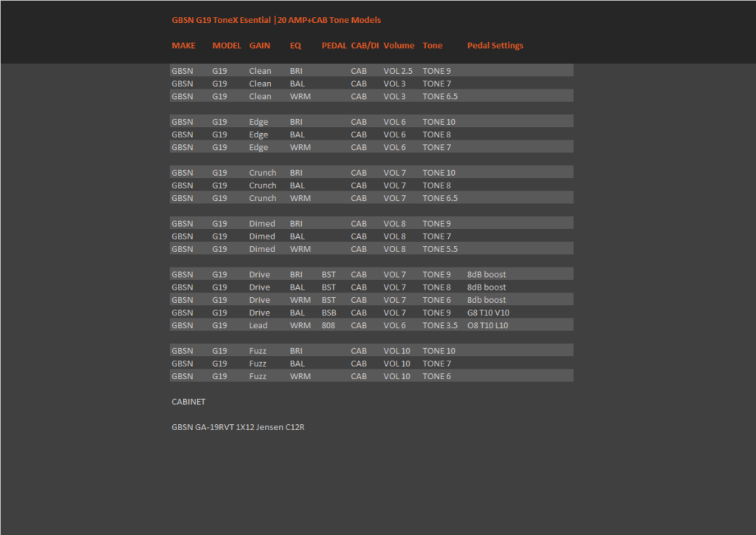Select WRM in the Edge row
Screen dimensions: 756x535
click(300, 147)
